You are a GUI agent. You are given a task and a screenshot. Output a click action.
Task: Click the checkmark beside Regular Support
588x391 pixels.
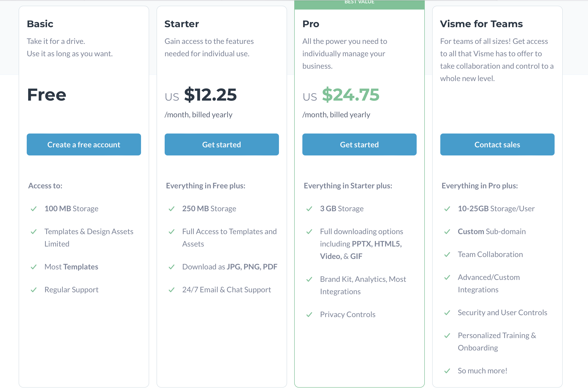click(x=34, y=290)
